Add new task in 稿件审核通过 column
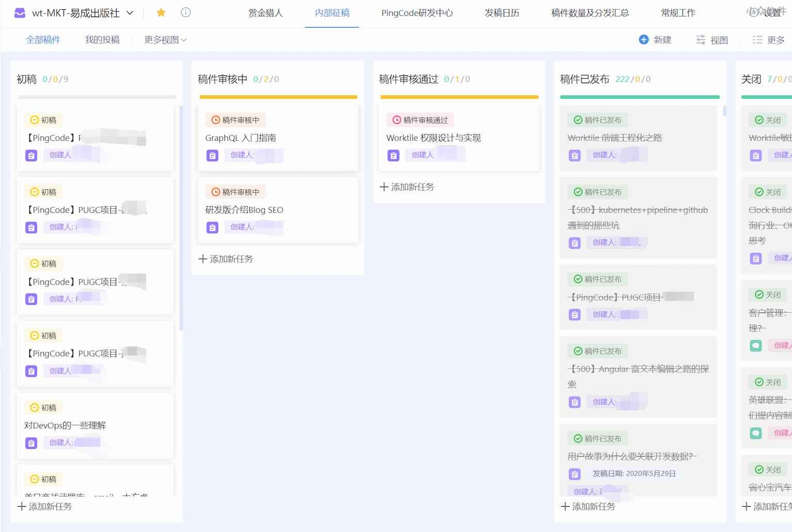Viewport: 792px width, 532px height. click(407, 187)
